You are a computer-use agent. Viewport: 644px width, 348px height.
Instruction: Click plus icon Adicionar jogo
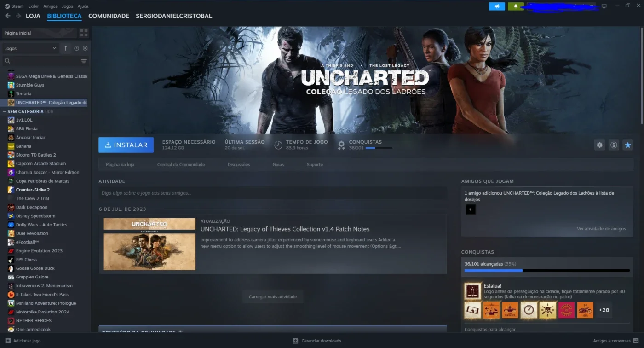7,341
